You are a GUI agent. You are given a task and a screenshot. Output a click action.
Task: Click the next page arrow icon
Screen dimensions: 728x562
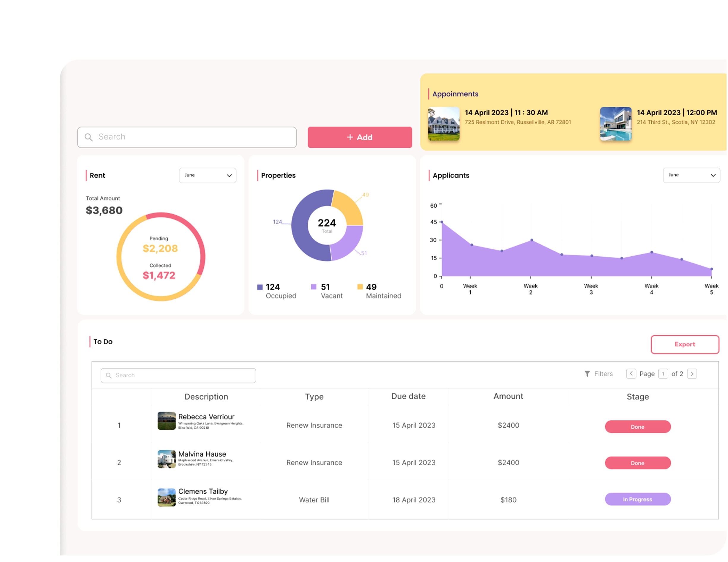pos(692,374)
